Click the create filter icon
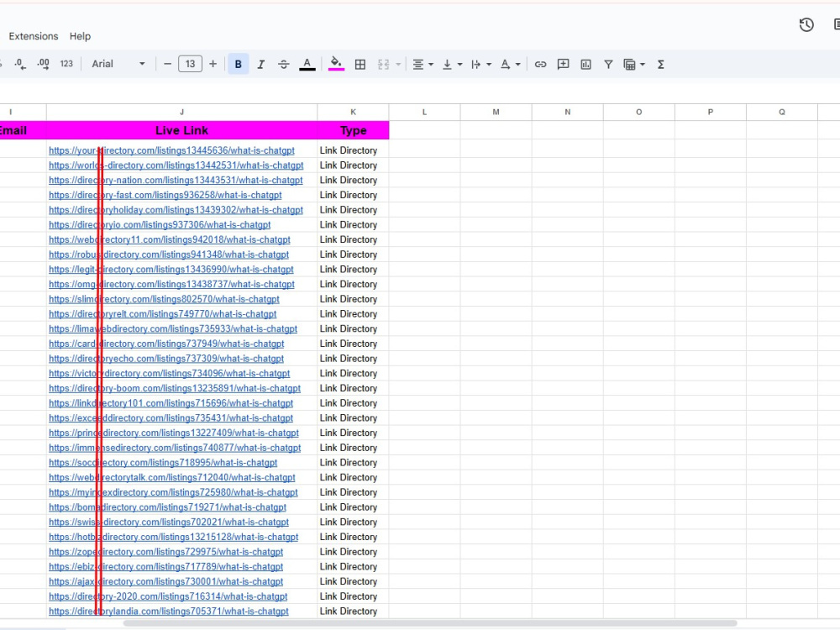 [x=608, y=65]
